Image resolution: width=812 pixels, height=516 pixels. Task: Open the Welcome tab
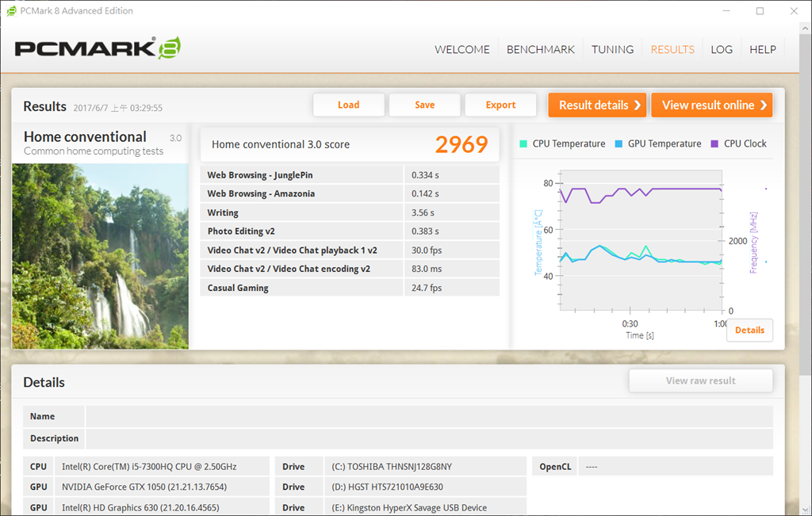pos(462,49)
